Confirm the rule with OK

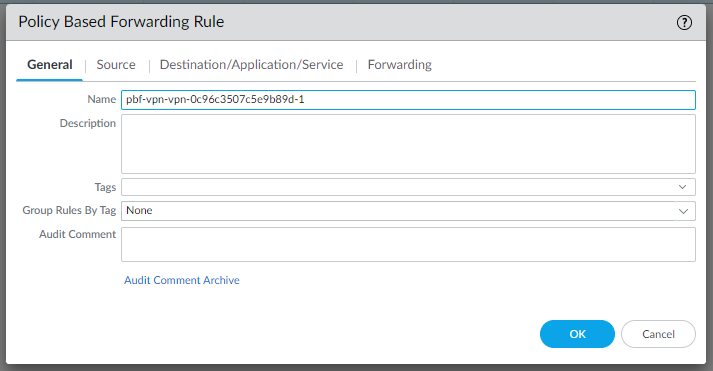coord(577,334)
